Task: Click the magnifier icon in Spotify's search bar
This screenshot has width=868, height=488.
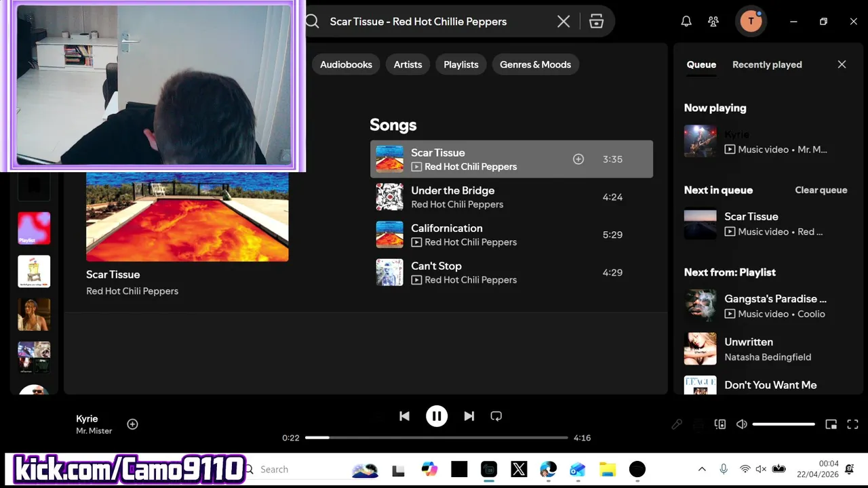Action: 312,22
